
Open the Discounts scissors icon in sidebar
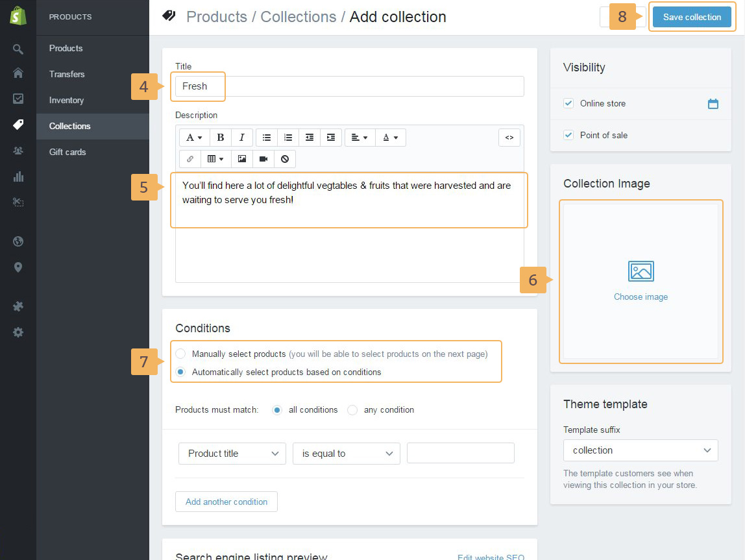point(18,202)
